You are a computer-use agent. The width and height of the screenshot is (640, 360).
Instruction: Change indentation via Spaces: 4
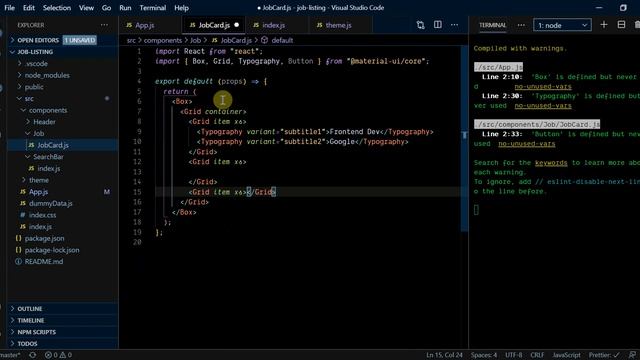[x=484, y=355]
